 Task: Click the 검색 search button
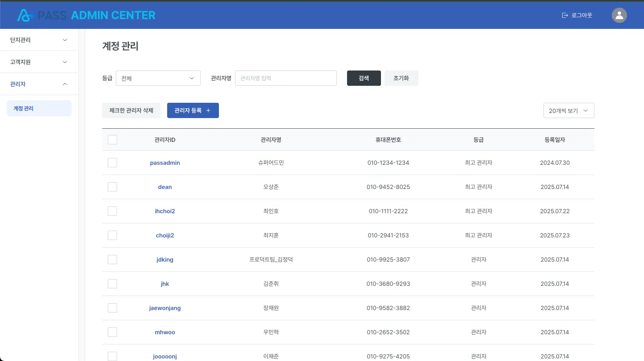coord(364,78)
